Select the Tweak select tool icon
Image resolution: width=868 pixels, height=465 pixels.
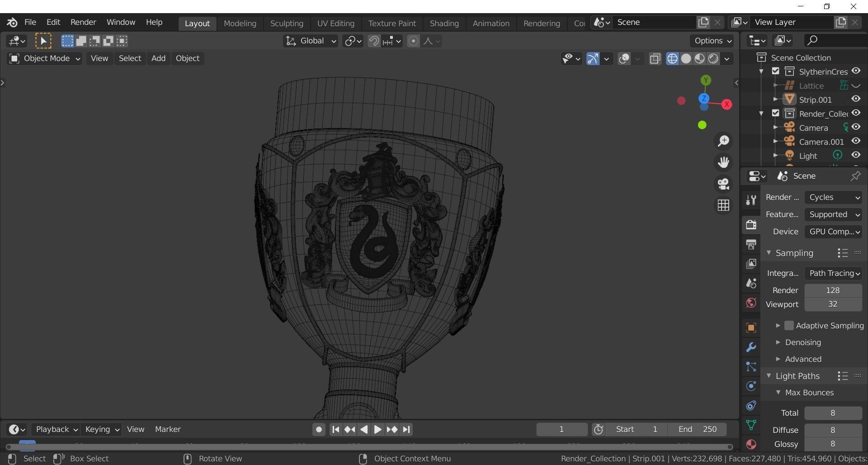click(x=43, y=41)
